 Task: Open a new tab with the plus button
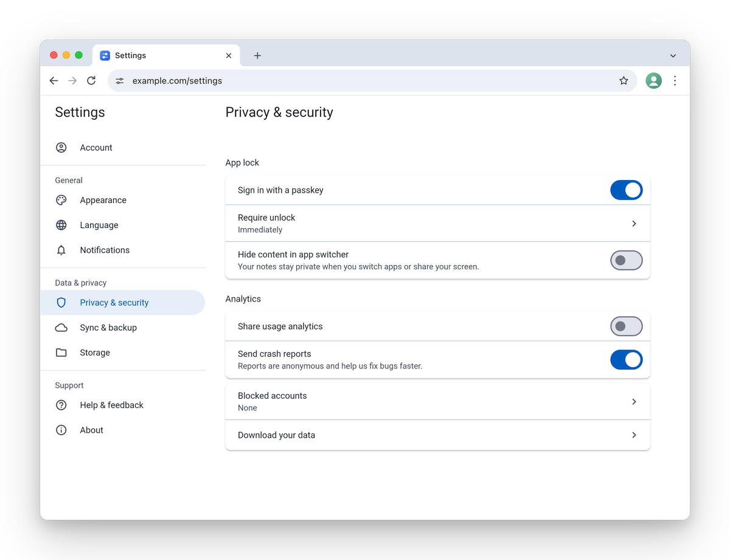click(257, 55)
